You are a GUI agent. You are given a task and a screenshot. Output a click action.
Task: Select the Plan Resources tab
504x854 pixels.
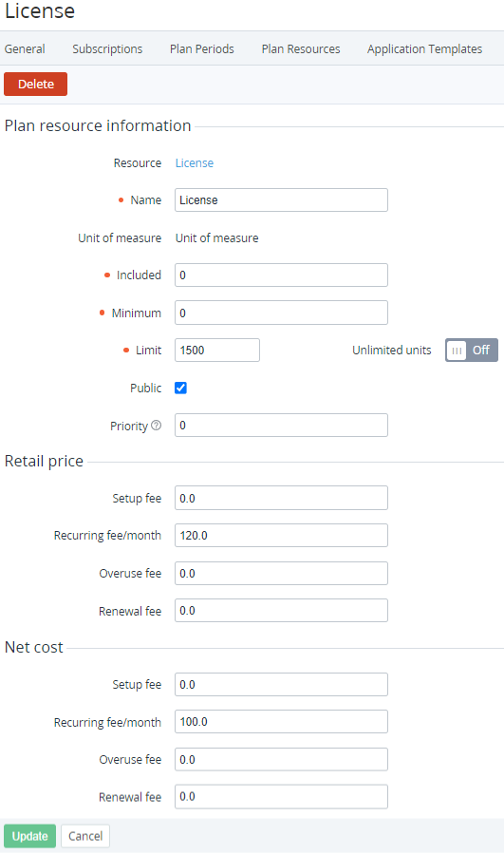tap(301, 49)
